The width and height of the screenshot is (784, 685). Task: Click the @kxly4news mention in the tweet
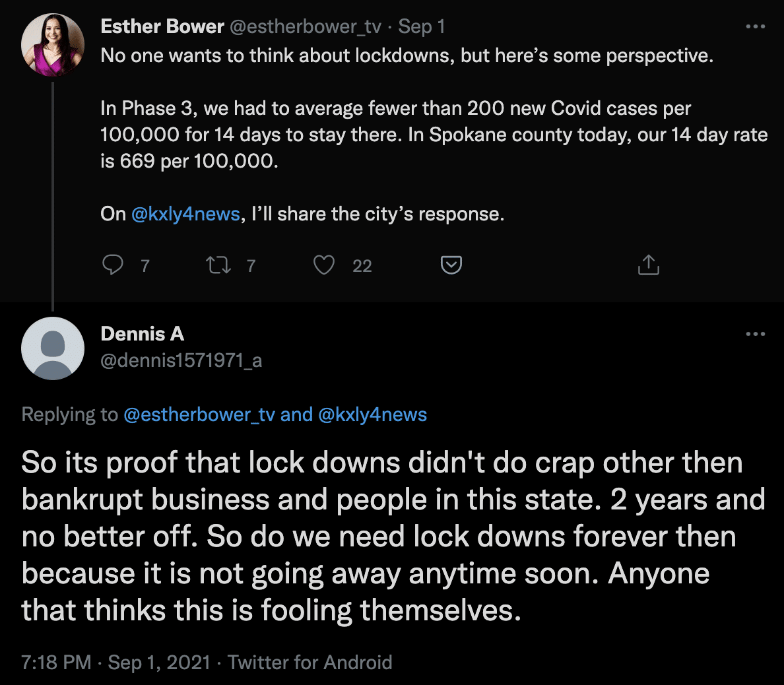click(185, 214)
